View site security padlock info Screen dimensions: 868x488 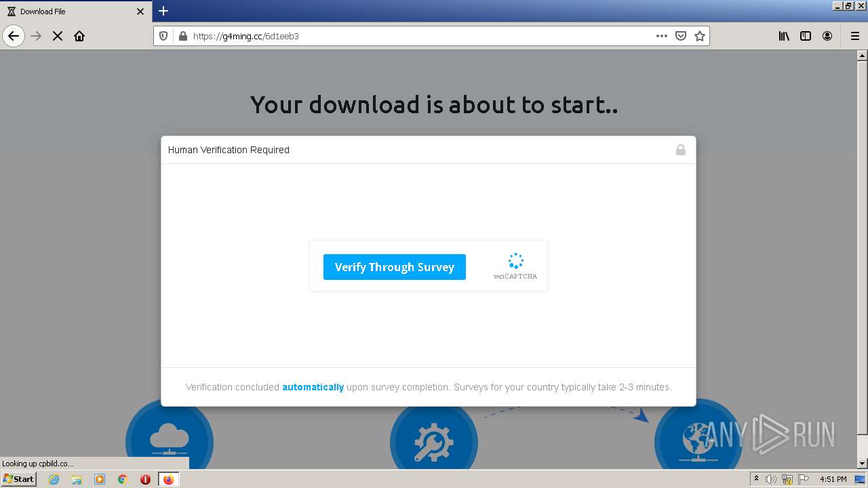[x=182, y=36]
